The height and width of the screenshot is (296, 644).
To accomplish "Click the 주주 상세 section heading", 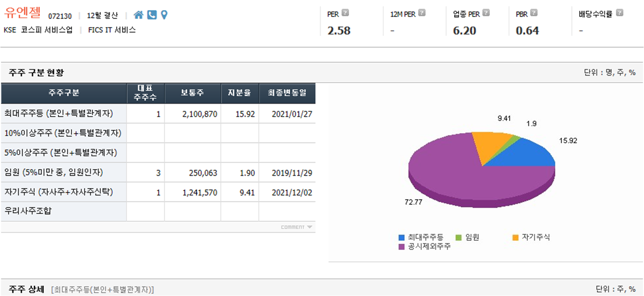I will pyautogui.click(x=26, y=289).
